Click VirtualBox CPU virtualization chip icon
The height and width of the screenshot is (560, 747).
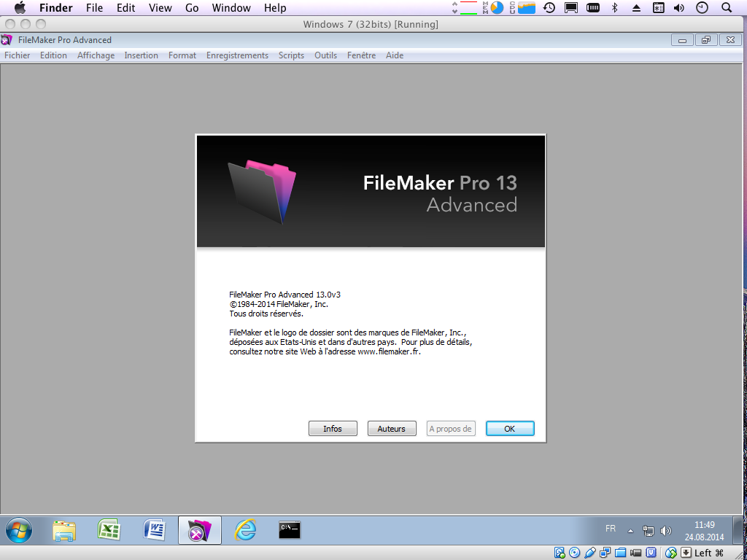651,553
